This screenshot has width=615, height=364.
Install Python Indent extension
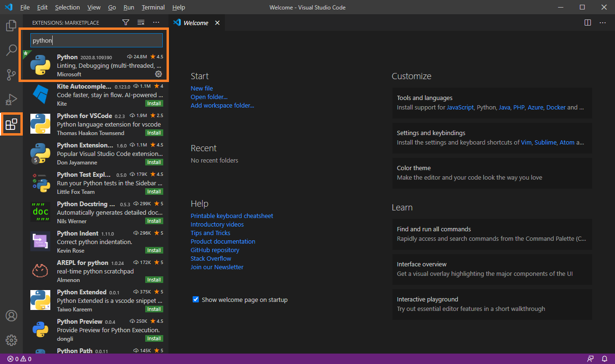point(154,250)
